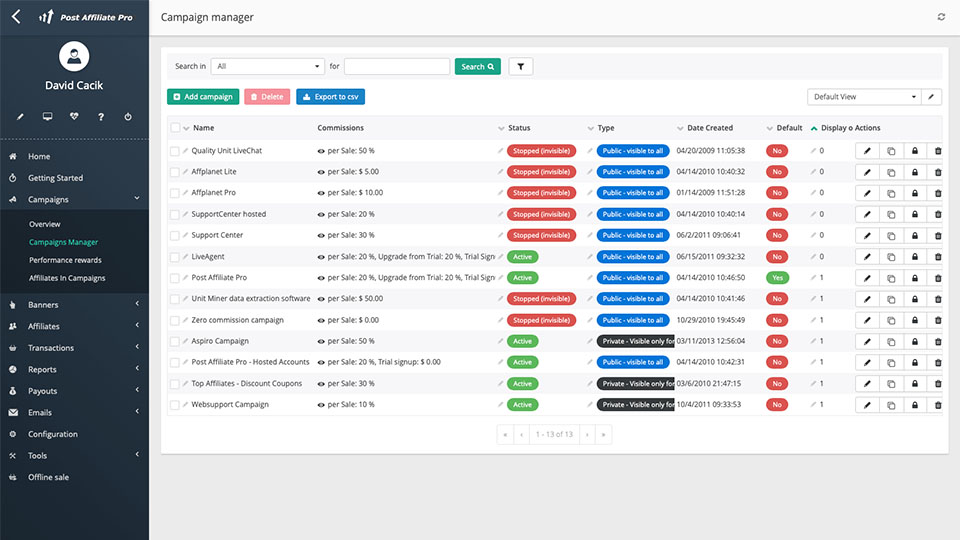
Task: Click the Export to csv button
Action: 330,97
